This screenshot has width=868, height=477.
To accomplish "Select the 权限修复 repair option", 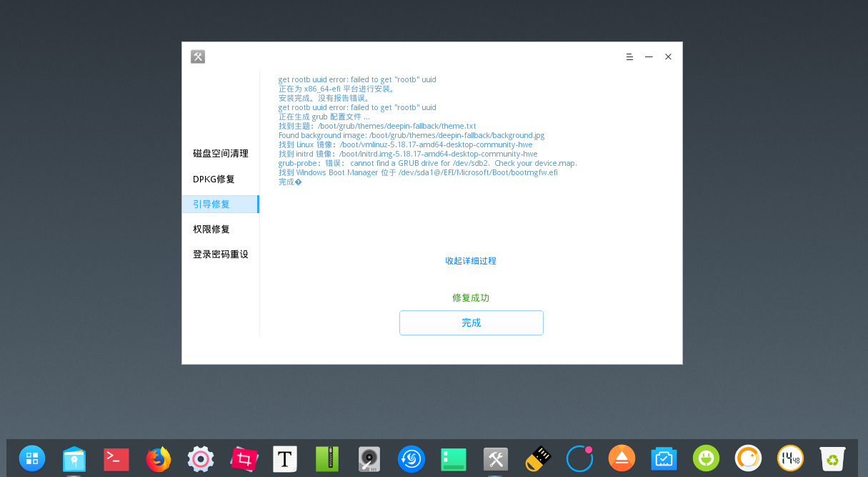I will 211,229.
